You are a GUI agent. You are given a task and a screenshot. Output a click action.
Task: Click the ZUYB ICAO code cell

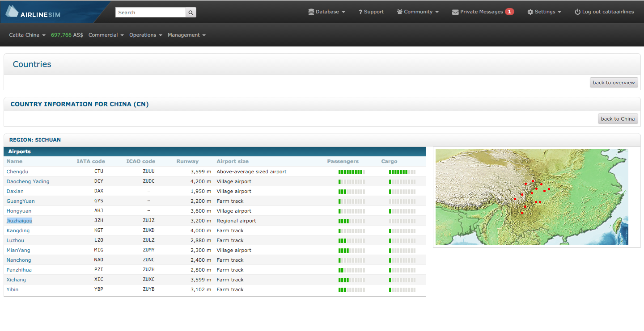[148, 289]
